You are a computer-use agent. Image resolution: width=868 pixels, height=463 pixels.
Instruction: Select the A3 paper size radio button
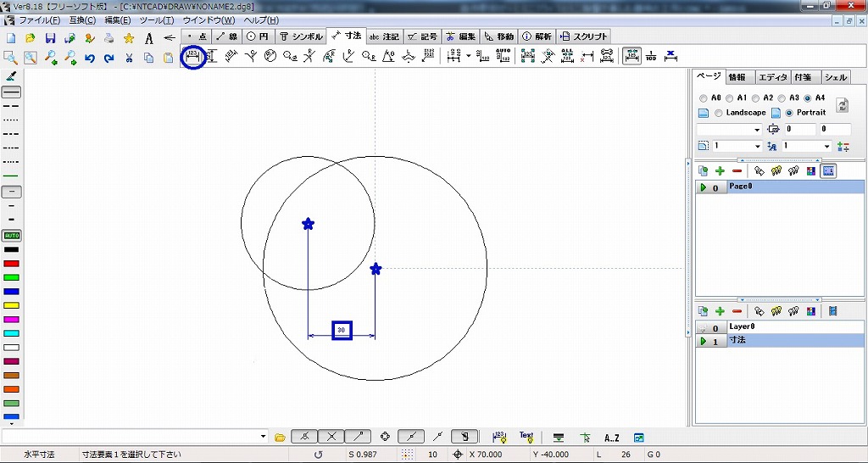(782, 98)
